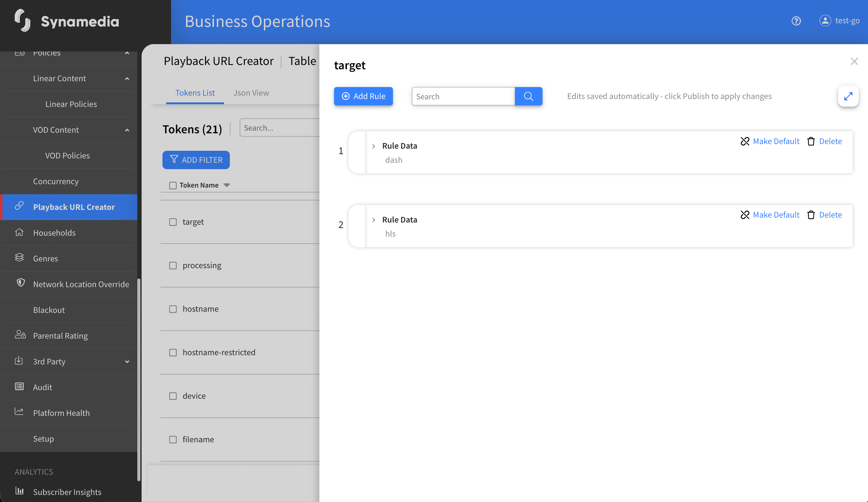Click the plus icon on Add Rule
This screenshot has height=502, width=868.
tap(345, 97)
